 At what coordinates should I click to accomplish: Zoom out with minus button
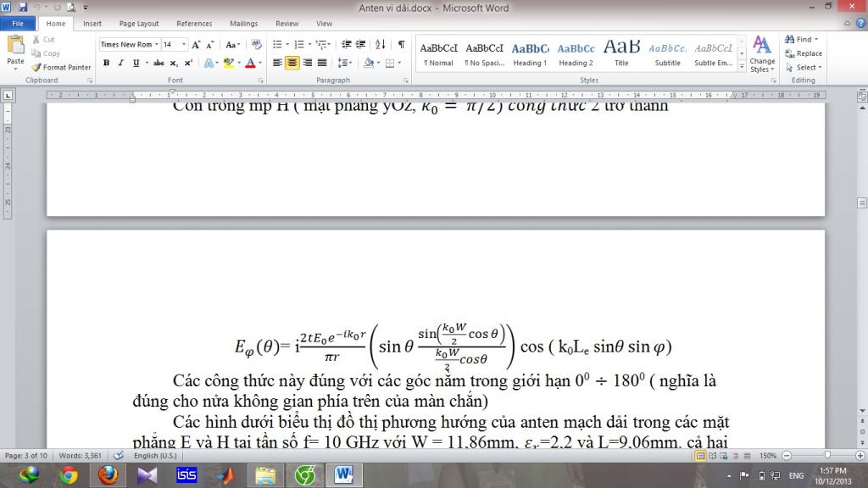(787, 455)
